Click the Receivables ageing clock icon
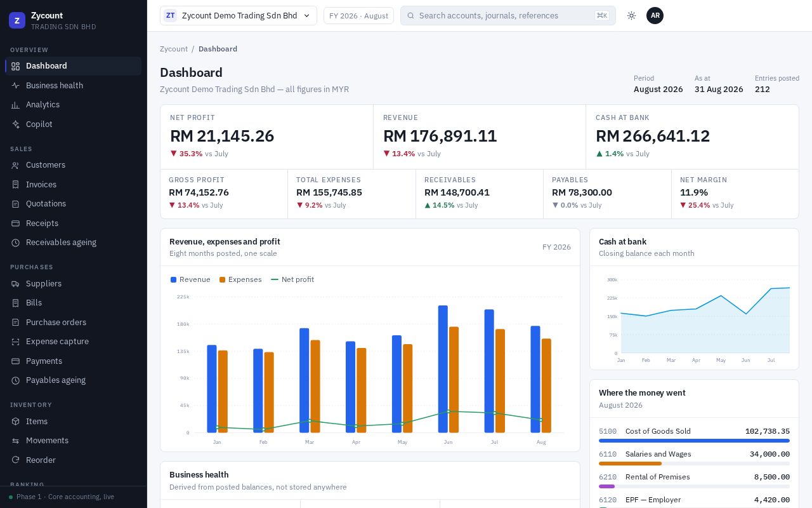This screenshot has width=812, height=508. point(16,243)
